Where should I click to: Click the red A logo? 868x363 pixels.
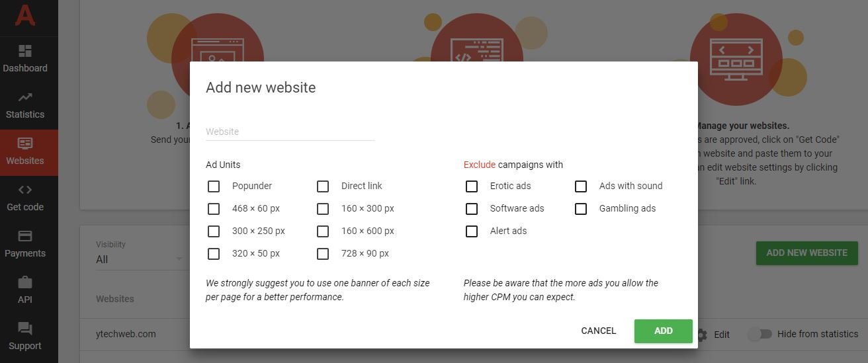24,14
